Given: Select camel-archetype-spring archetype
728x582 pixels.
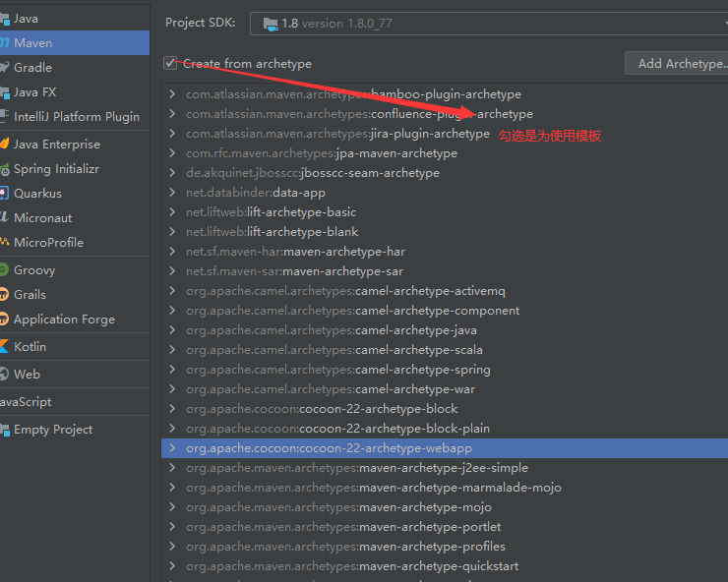Looking at the screenshot, I should point(445,370).
